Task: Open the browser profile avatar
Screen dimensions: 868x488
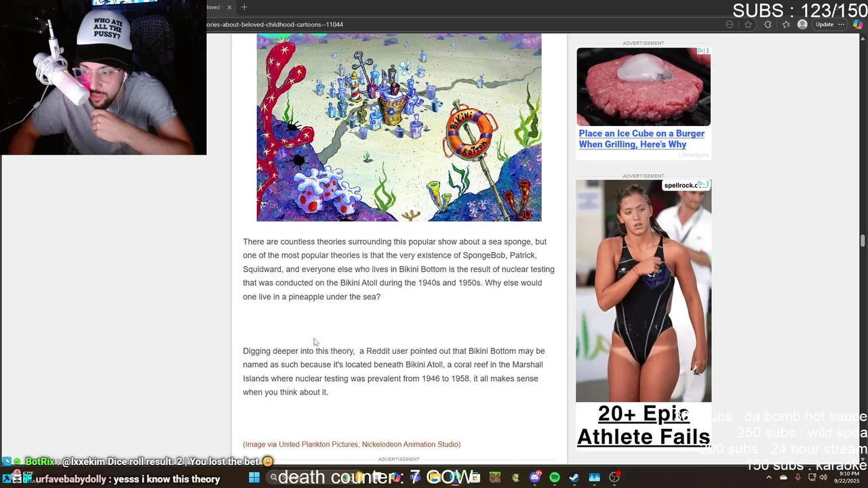Action: point(802,24)
